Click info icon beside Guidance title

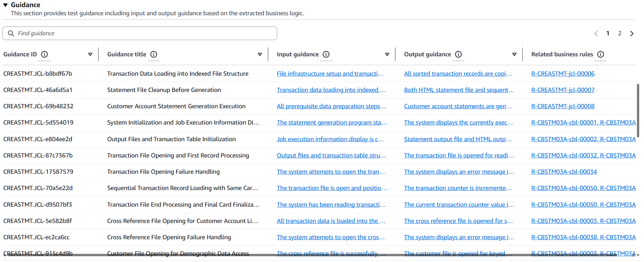[154, 54]
